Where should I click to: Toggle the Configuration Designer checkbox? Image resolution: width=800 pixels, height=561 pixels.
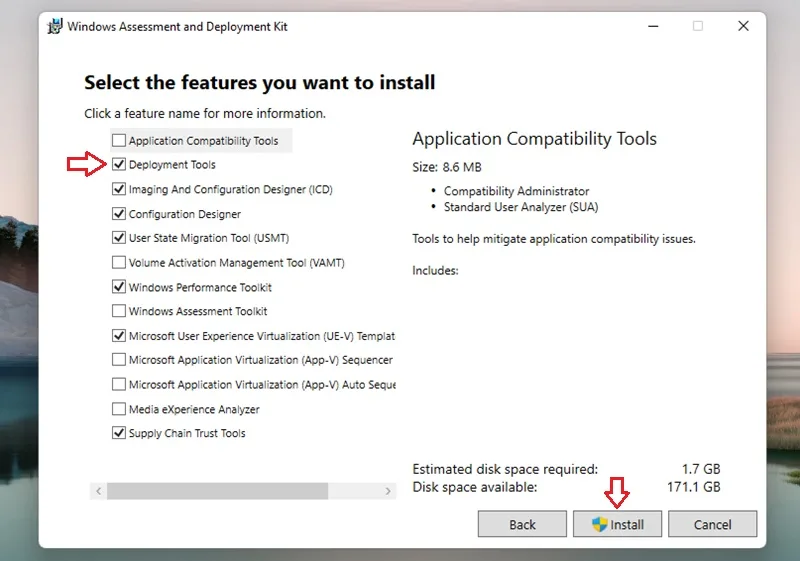click(x=119, y=214)
